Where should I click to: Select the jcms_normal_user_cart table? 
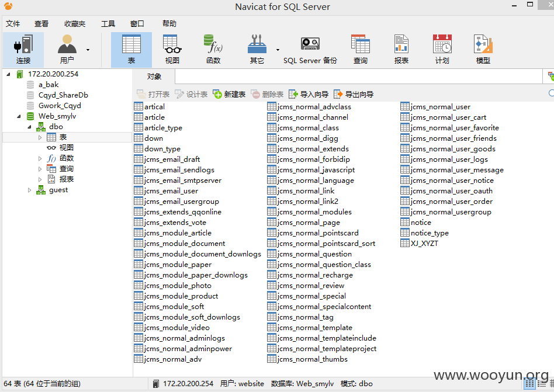point(448,117)
